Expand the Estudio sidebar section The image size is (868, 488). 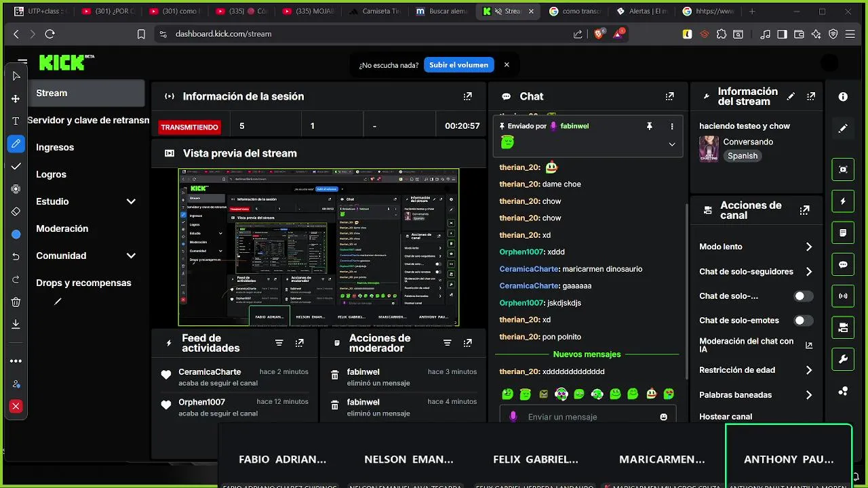click(131, 201)
